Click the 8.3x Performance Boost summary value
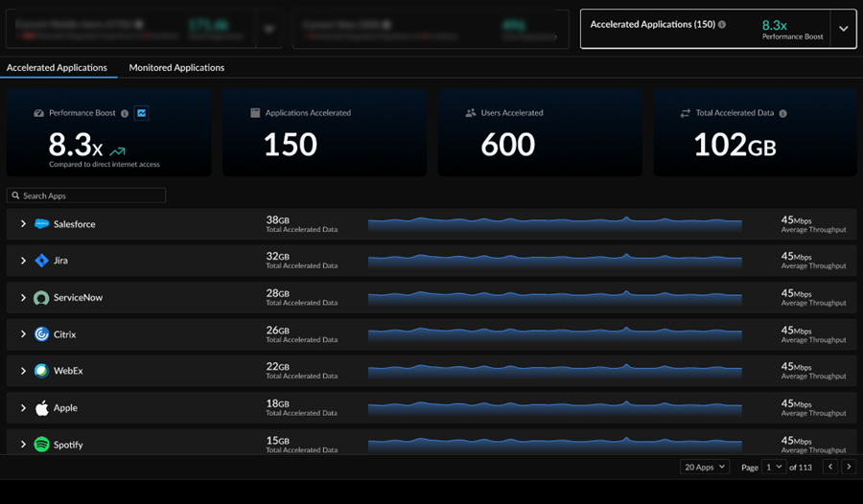This screenshot has width=863, height=504. [775, 25]
